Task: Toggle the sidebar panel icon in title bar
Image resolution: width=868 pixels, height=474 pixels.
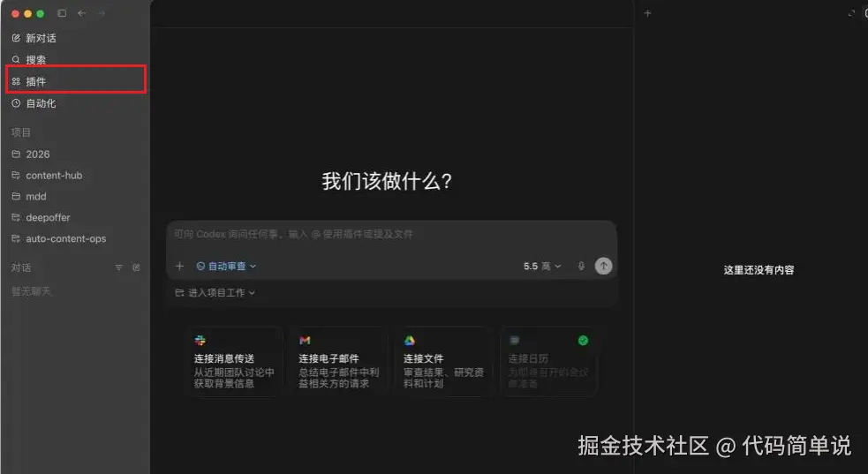Action: (62, 13)
